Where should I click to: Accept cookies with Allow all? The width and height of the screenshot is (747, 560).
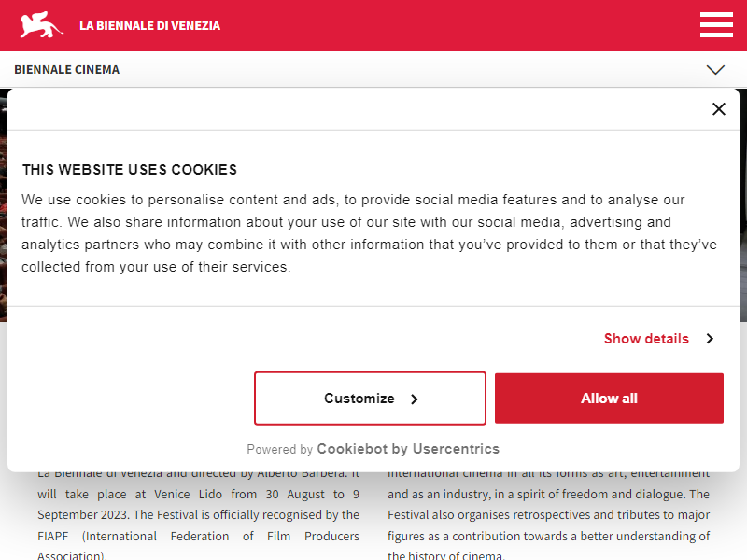[x=609, y=399]
